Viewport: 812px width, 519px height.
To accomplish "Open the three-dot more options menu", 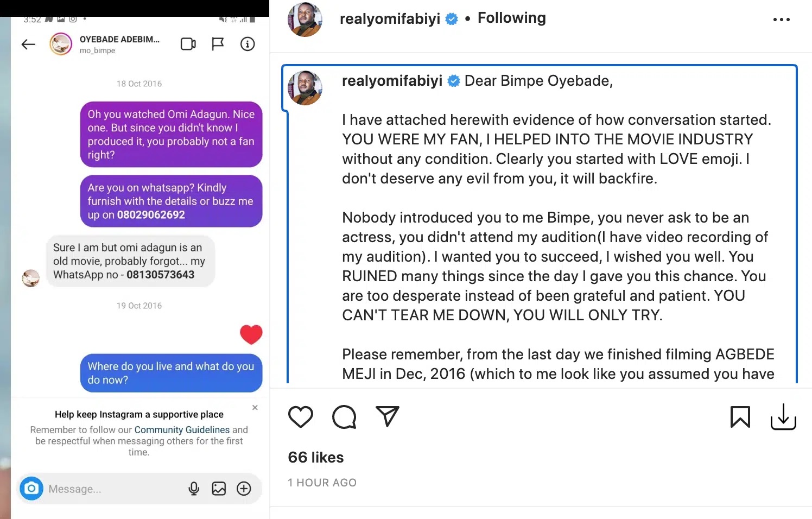I will (x=781, y=20).
